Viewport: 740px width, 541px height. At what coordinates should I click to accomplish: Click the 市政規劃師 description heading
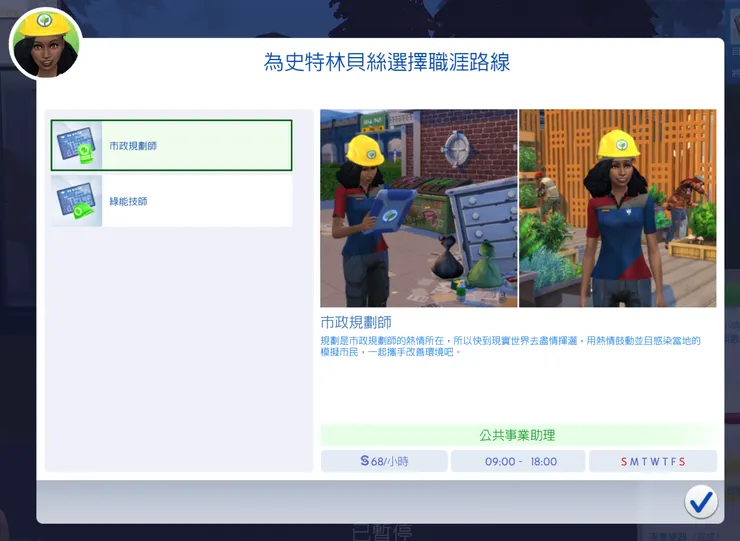pyautogui.click(x=356, y=322)
